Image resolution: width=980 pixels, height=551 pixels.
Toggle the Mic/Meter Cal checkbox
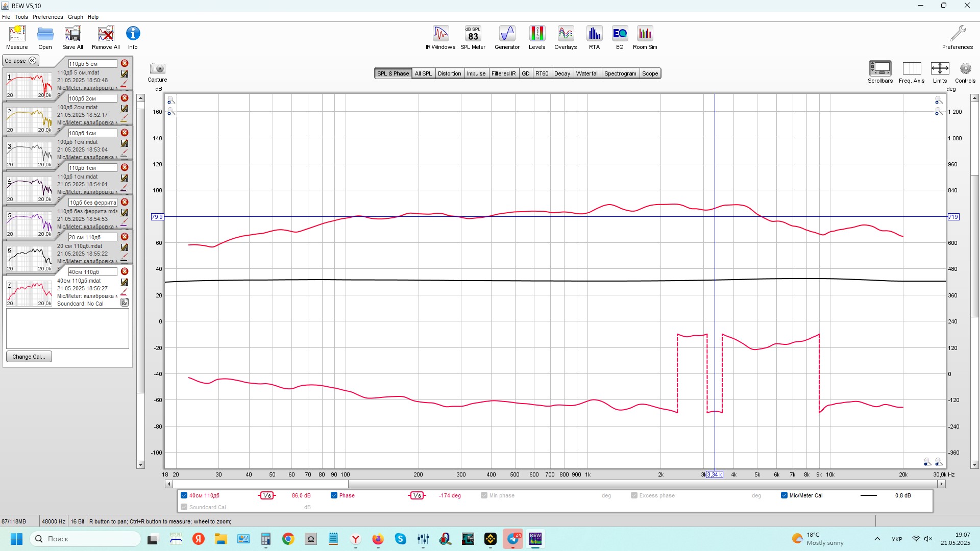click(784, 495)
